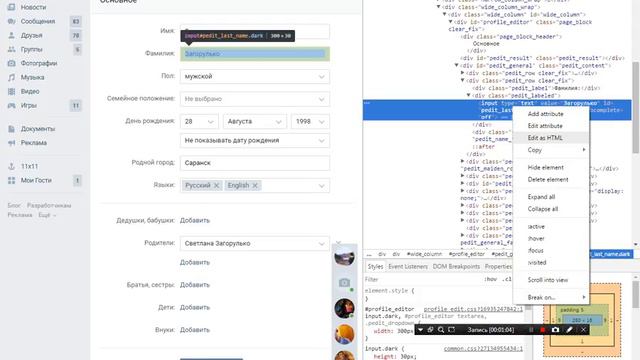Viewport: 640px width, 360px height.
Task: Open recorder toolbar dropdown arrow
Action: coord(420,329)
